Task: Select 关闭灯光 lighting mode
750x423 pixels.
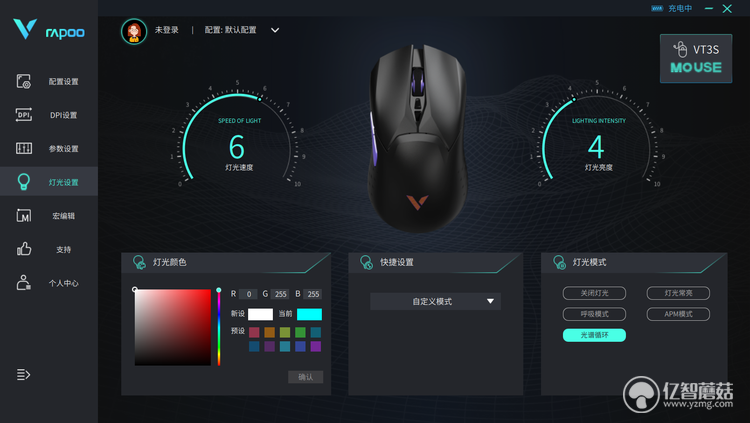Action: click(x=594, y=293)
